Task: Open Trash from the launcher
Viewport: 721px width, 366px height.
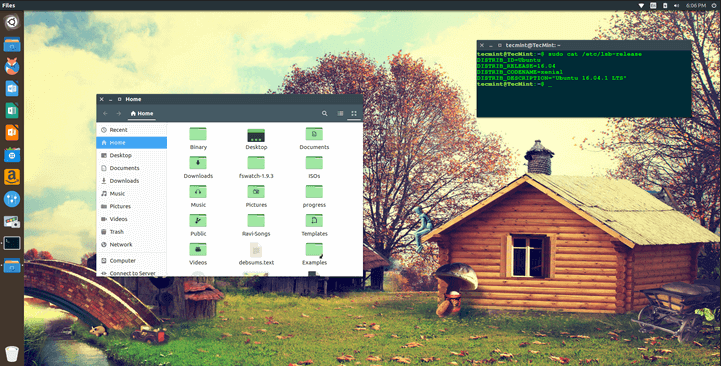Action: (x=12, y=354)
